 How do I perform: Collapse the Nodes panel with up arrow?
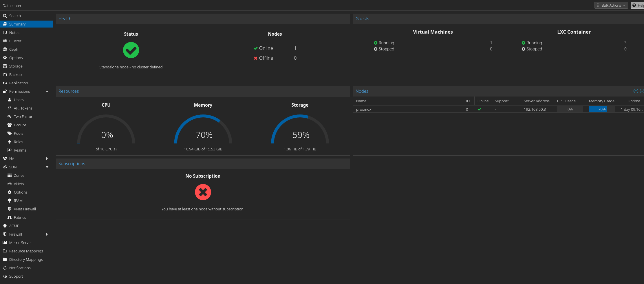pos(636,91)
